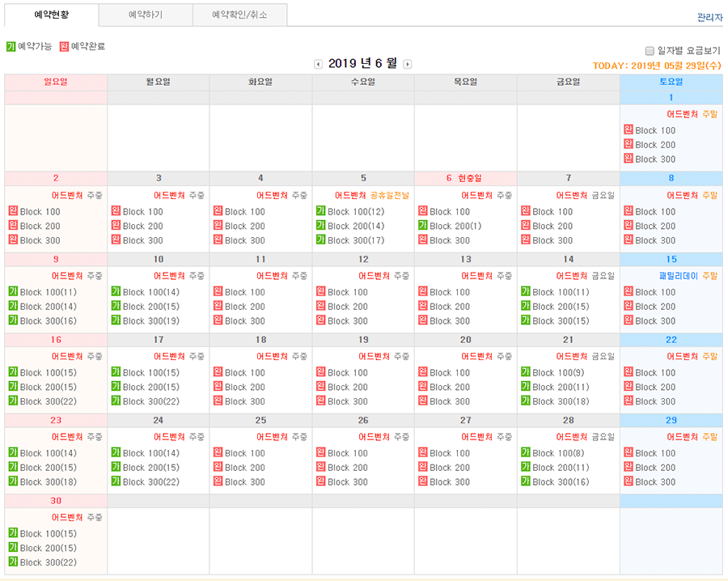Screen dimensions: 728x581
Task: Click the 예약가능 legend green icon
Action: [11, 46]
